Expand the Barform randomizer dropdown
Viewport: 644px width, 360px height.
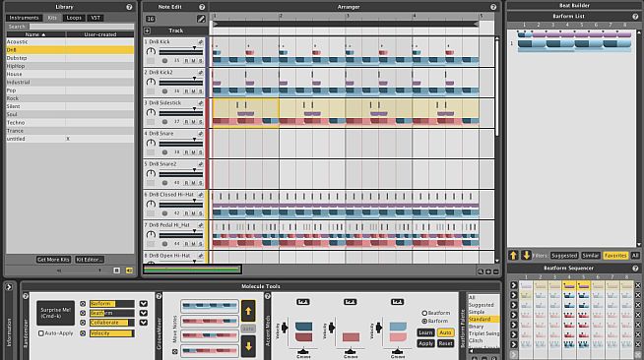(144, 304)
